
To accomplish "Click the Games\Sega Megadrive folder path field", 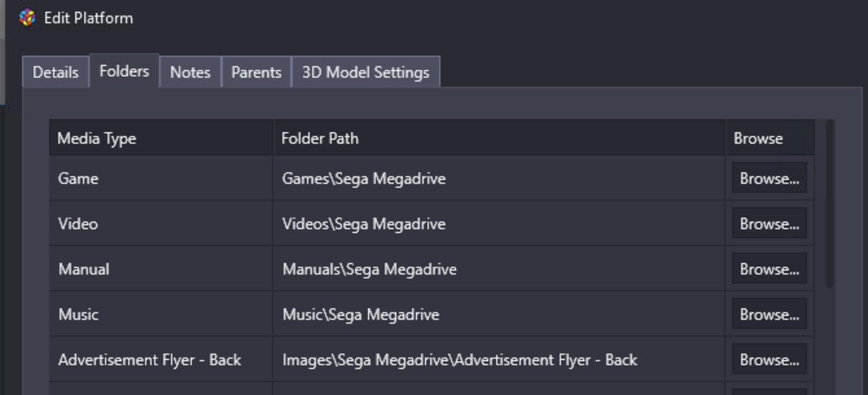I will (499, 178).
